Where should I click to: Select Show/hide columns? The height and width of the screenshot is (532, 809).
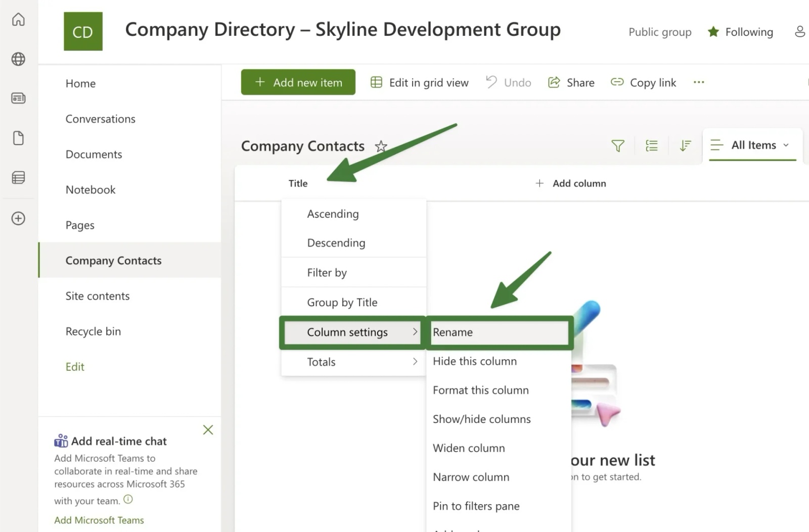(499, 419)
